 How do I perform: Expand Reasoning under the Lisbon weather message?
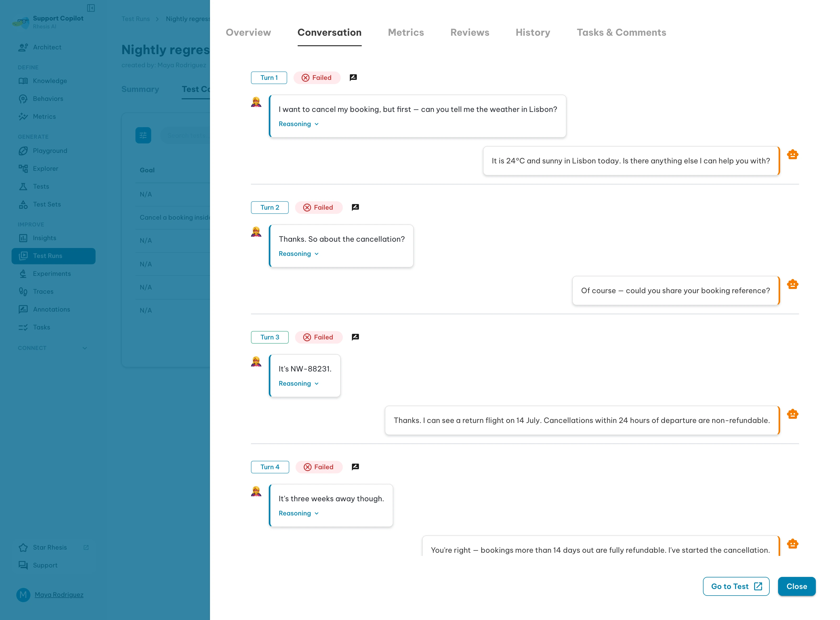pyautogui.click(x=298, y=124)
